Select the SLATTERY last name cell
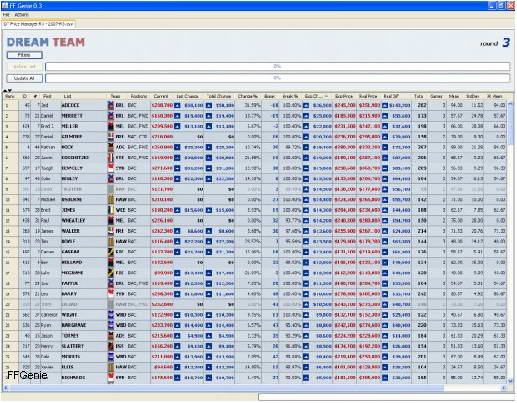The width and height of the screenshot is (517, 403). tap(84, 346)
